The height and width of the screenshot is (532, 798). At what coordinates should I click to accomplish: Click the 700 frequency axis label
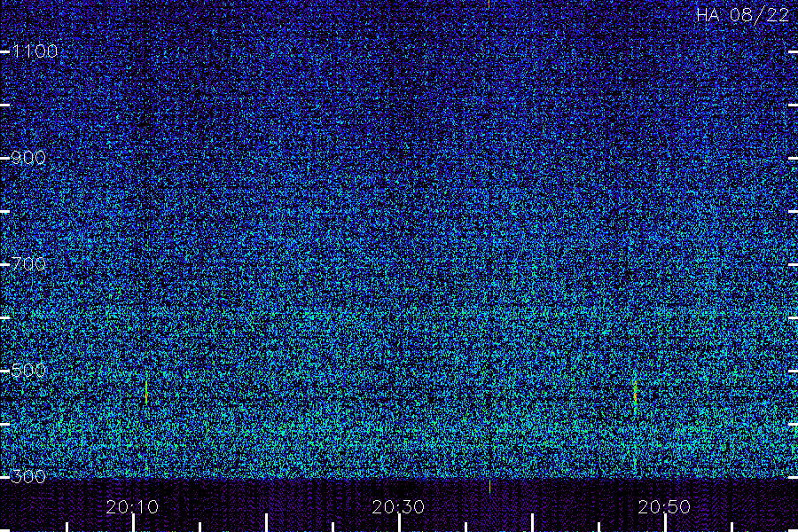click(x=28, y=263)
